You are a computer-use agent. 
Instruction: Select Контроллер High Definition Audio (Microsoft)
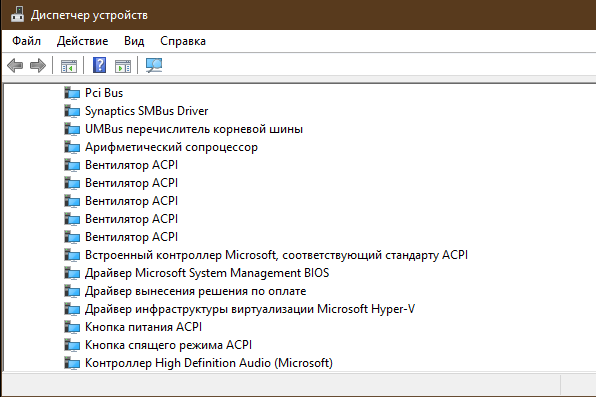[x=209, y=363]
